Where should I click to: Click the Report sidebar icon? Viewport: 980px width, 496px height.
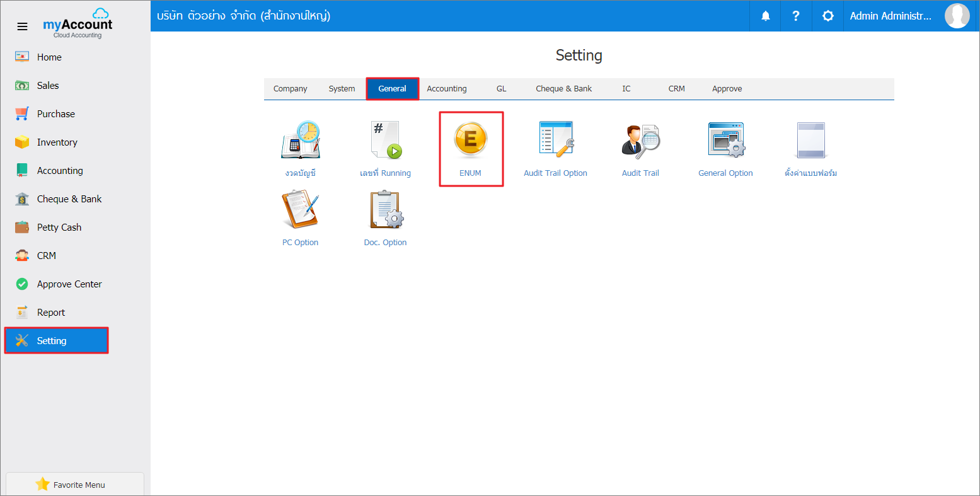click(22, 312)
